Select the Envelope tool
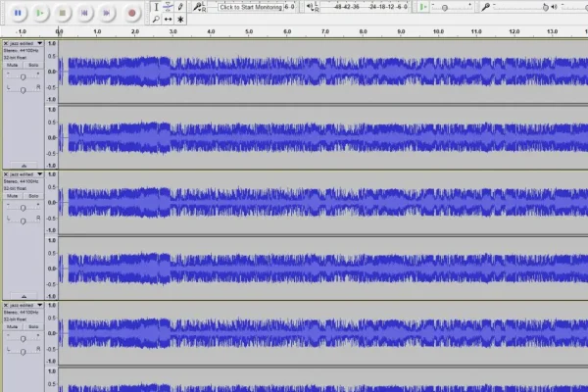The width and height of the screenshot is (588, 392). [169, 7]
